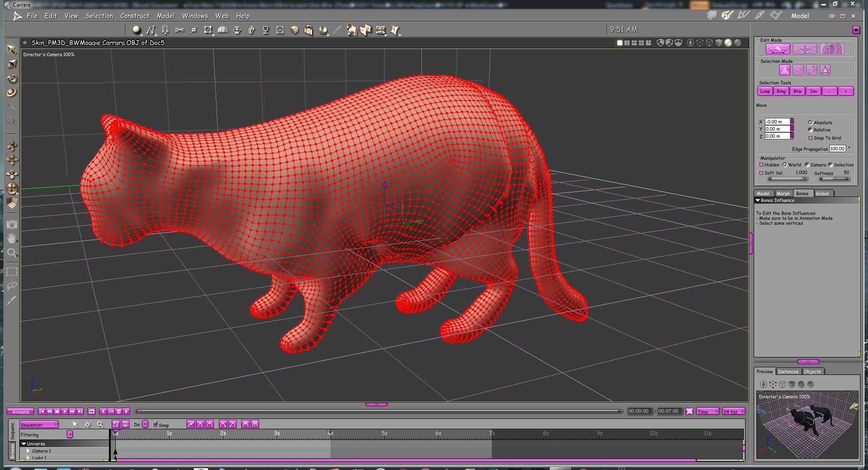The image size is (868, 470).
Task: Enable the Soft Sel. checkbox
Action: 761,173
